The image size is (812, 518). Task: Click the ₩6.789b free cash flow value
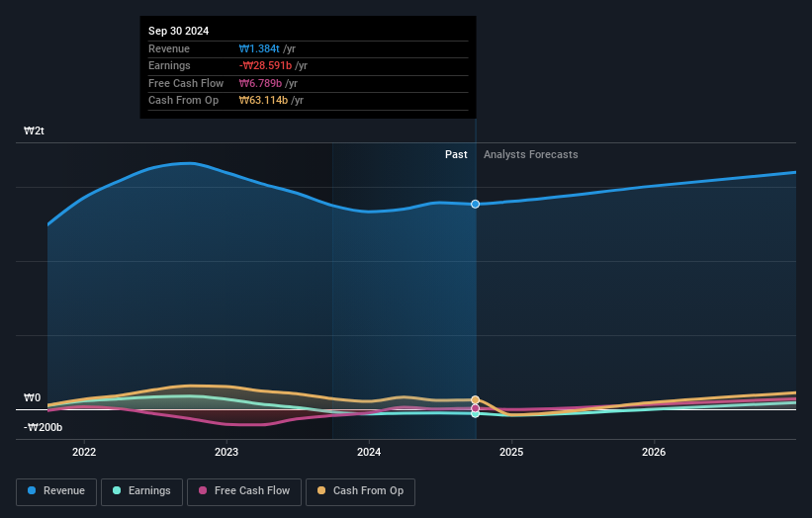[260, 83]
